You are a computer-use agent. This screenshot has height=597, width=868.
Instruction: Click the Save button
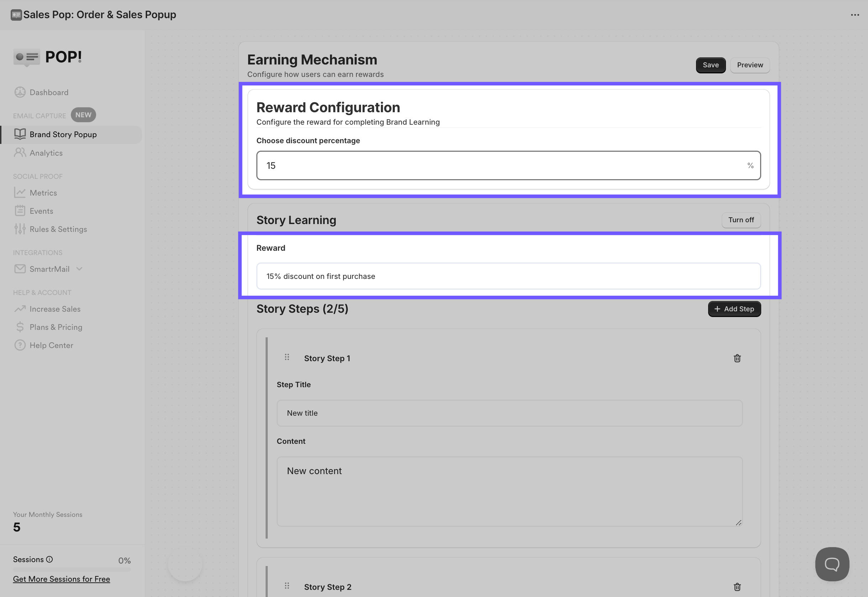710,65
